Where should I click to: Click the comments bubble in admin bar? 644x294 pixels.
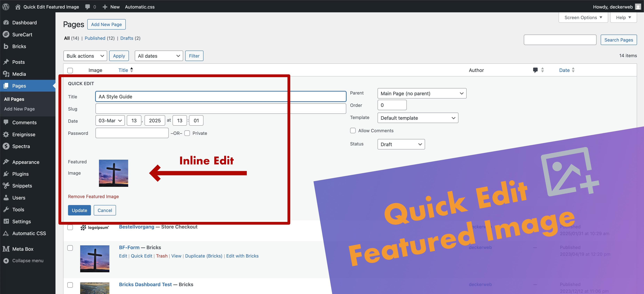pyautogui.click(x=87, y=7)
